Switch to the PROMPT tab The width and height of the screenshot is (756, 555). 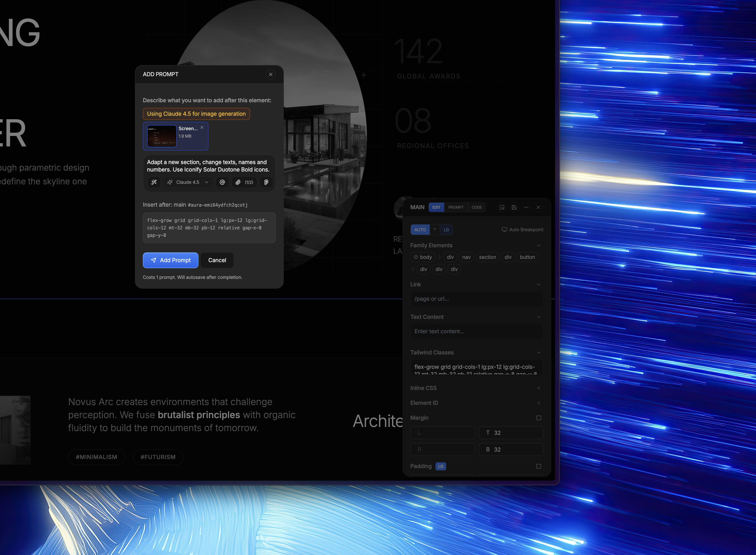(456, 207)
